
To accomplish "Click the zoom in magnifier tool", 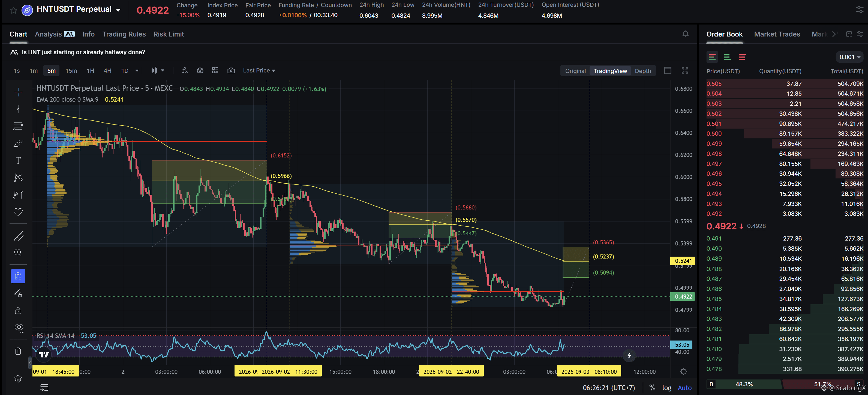I will point(18,253).
